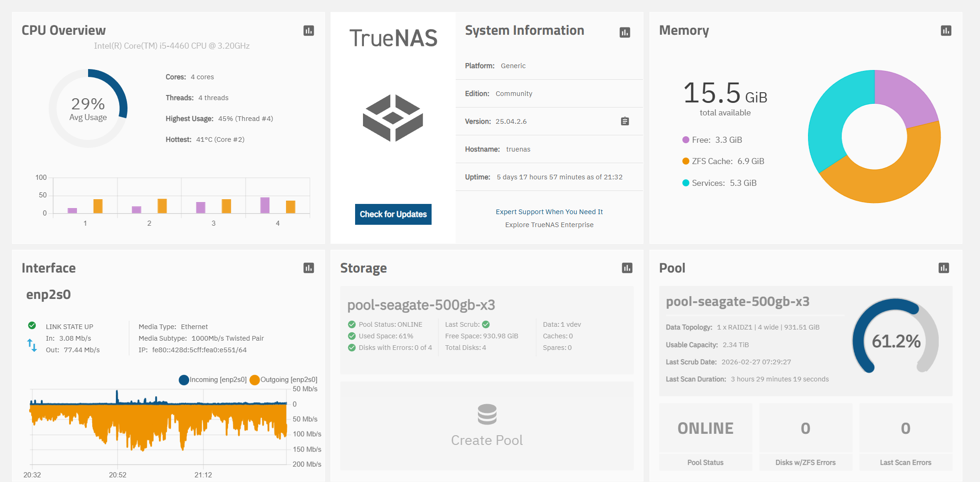This screenshot has height=482, width=980.
Task: Click the 'Threads: 4 threads' value
Action: pyautogui.click(x=213, y=98)
